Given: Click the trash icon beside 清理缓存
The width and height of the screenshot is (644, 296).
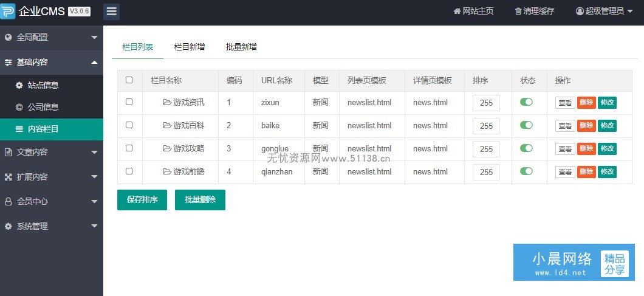Looking at the screenshot, I should tap(518, 11).
